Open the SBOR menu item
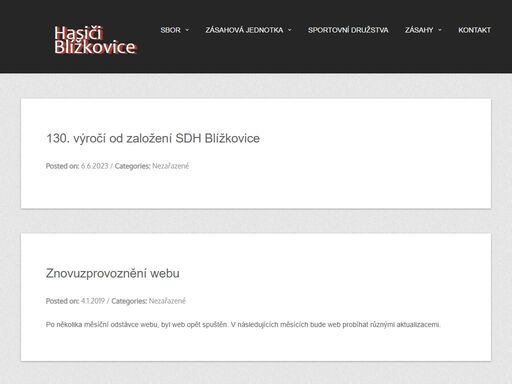The image size is (512, 384). (170, 30)
